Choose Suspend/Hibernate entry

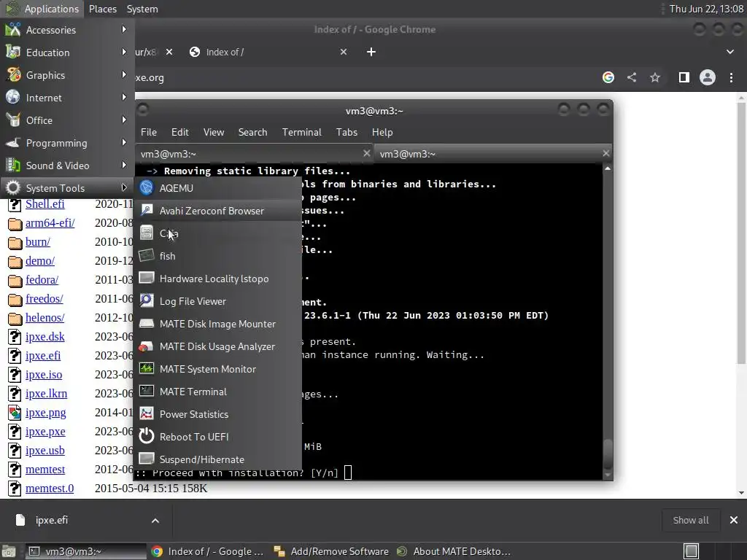point(217,459)
